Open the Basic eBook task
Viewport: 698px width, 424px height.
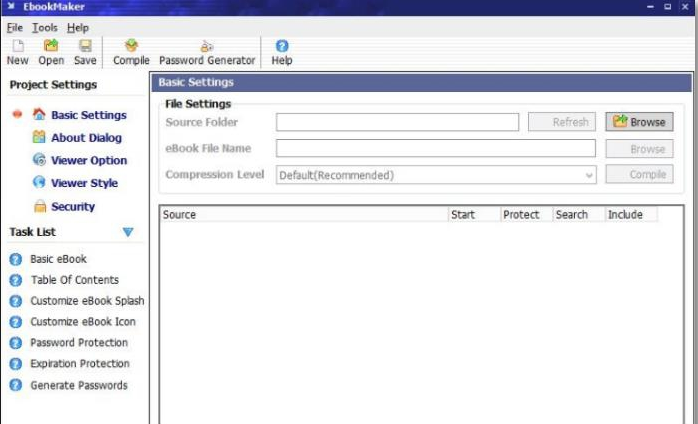point(58,259)
